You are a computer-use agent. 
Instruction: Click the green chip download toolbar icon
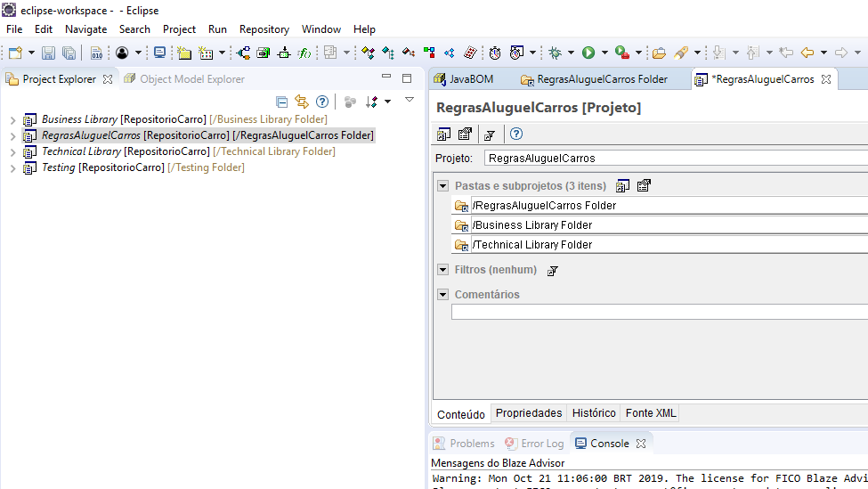(284, 53)
